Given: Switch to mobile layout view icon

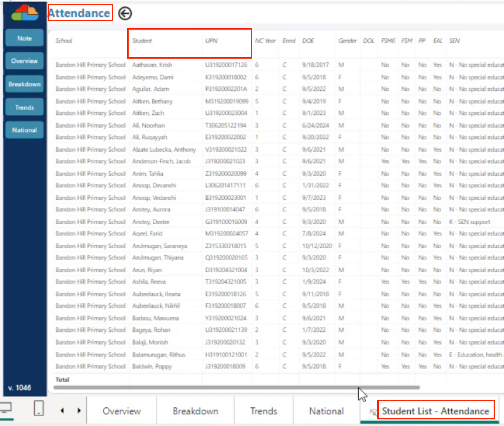Looking at the screenshot, I should [x=39, y=408].
